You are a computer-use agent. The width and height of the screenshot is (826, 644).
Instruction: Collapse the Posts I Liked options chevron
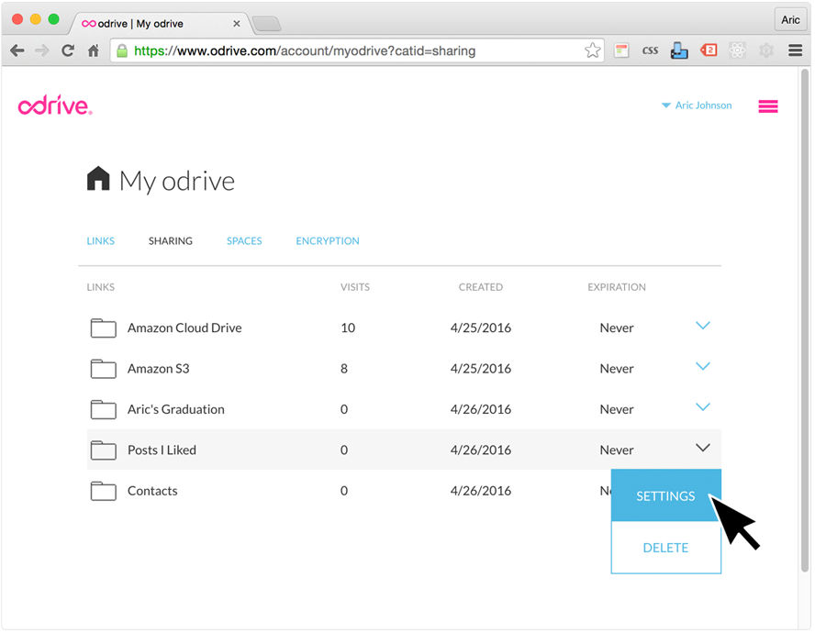coord(702,448)
